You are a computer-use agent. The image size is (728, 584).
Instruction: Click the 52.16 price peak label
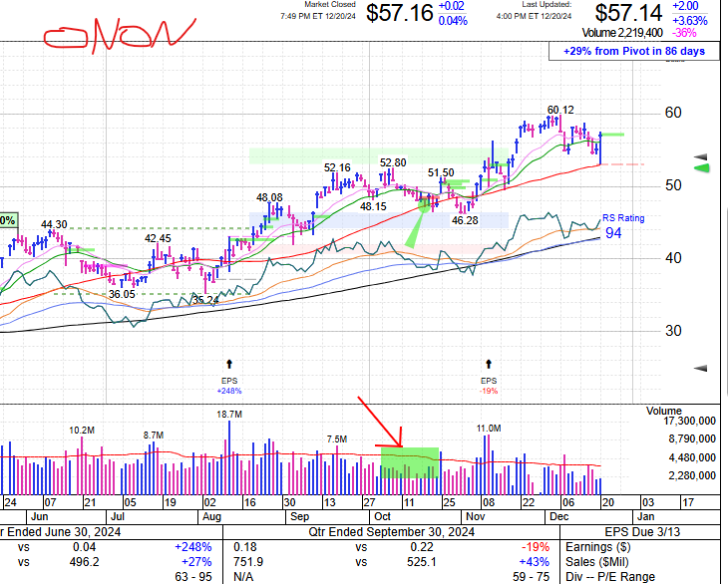click(337, 167)
